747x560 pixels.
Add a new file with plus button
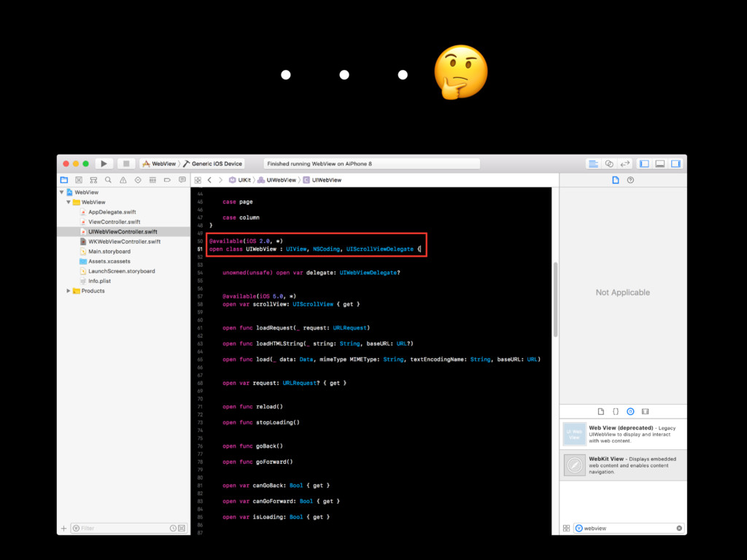point(64,528)
